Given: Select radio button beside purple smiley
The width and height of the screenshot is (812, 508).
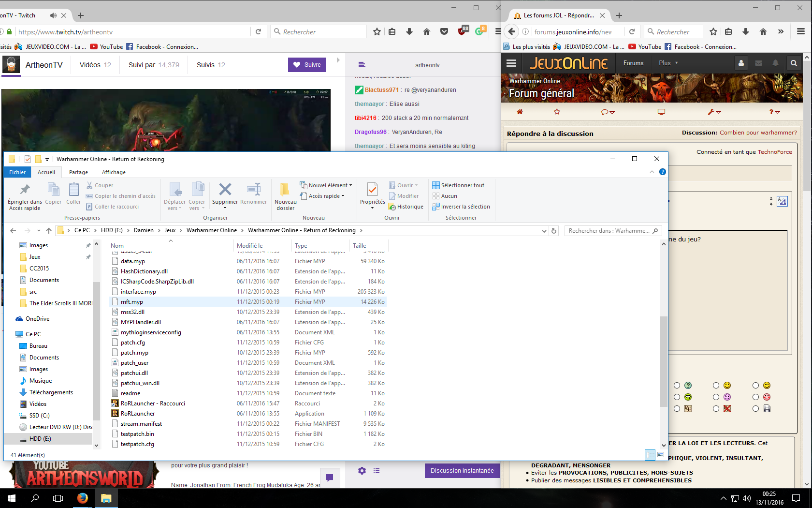Looking at the screenshot, I should click(x=716, y=397).
